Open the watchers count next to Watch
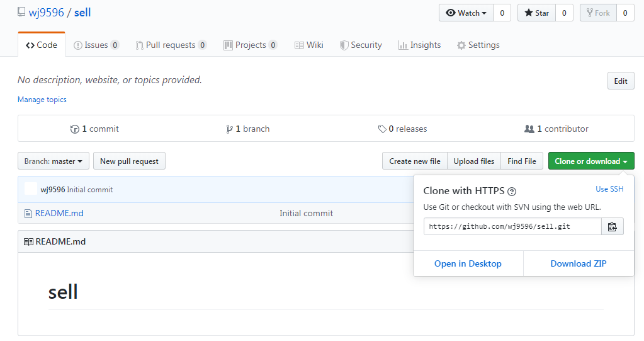The image size is (644, 341). pyautogui.click(x=502, y=13)
